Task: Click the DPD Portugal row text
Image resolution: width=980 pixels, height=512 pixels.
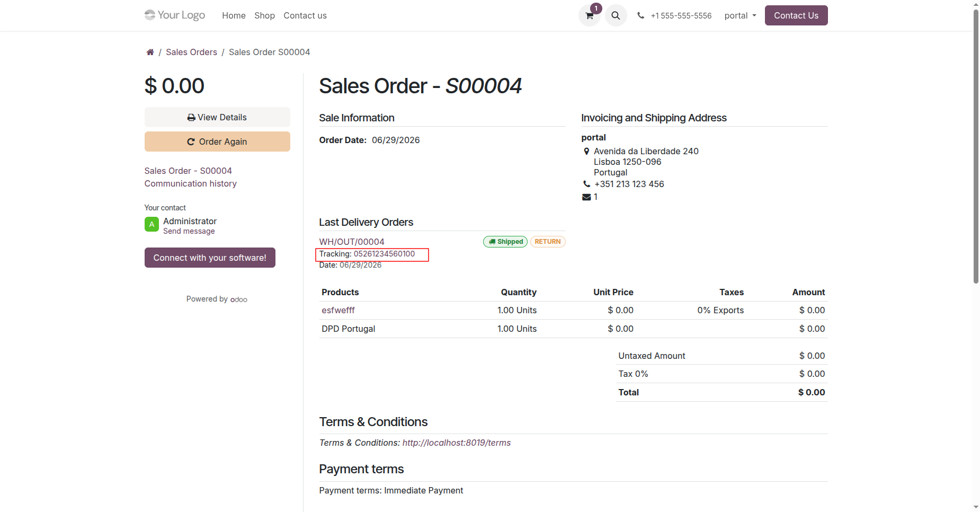Action: (348, 329)
